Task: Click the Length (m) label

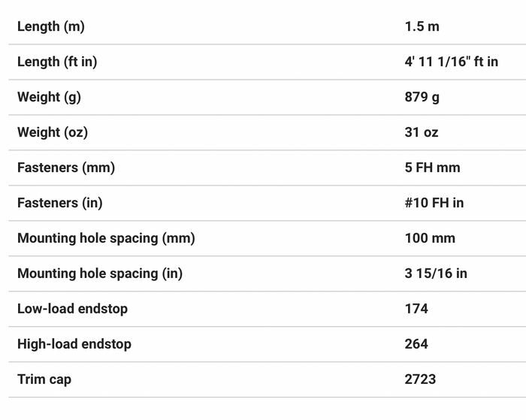Action: click(x=50, y=26)
